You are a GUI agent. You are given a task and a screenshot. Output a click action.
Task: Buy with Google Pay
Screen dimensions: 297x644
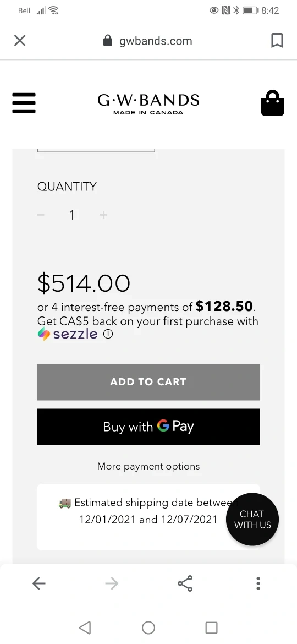click(148, 427)
